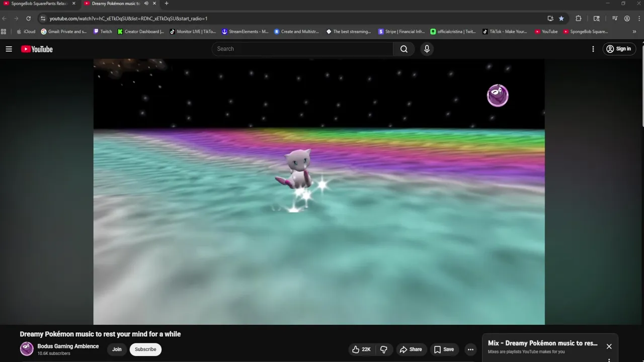The height and width of the screenshot is (362, 644).
Task: Click the video player to pause
Action: [x=319, y=192]
